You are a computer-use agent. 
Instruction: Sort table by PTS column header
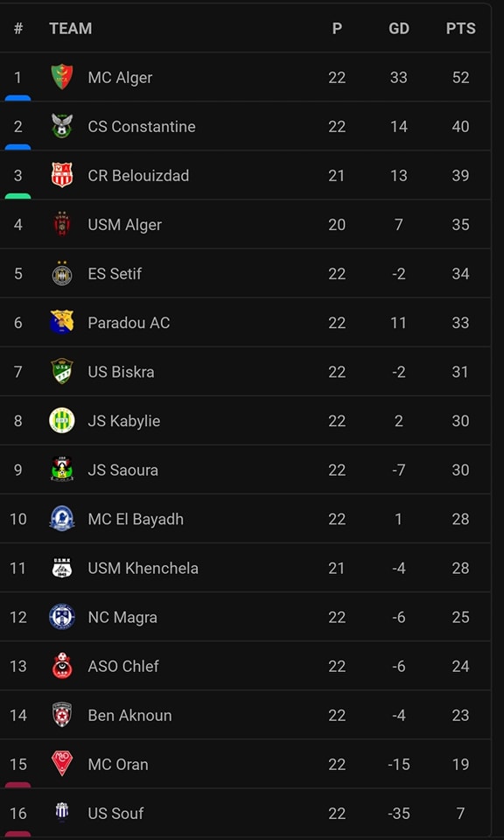(460, 28)
